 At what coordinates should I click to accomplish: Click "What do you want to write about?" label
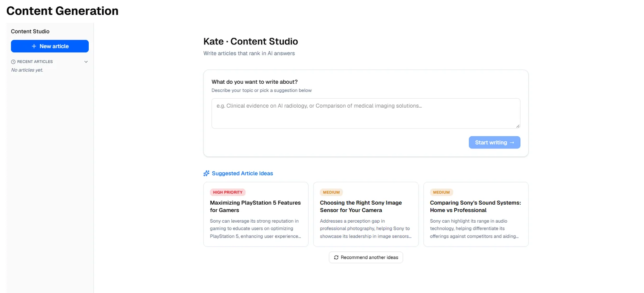(254, 82)
